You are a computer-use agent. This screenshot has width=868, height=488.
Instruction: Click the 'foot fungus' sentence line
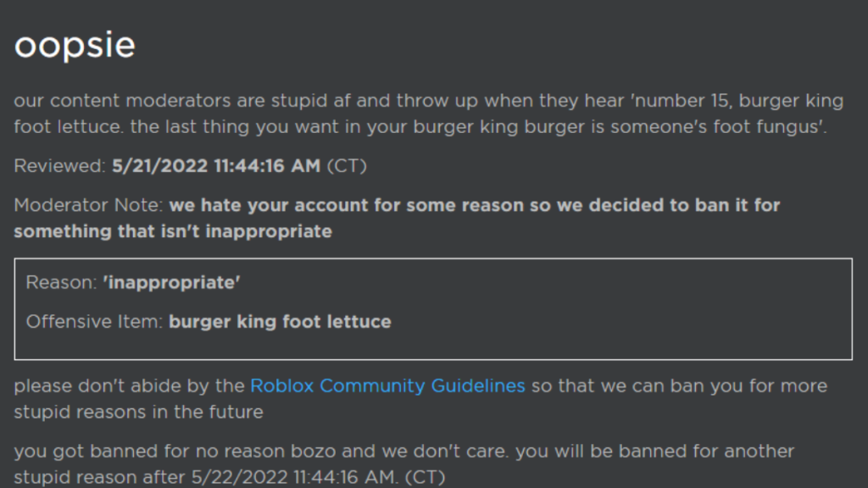(x=420, y=127)
